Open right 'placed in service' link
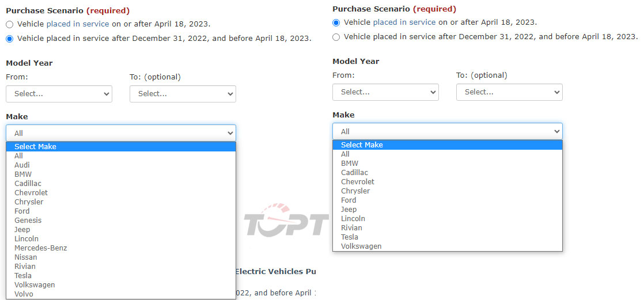 coord(404,22)
